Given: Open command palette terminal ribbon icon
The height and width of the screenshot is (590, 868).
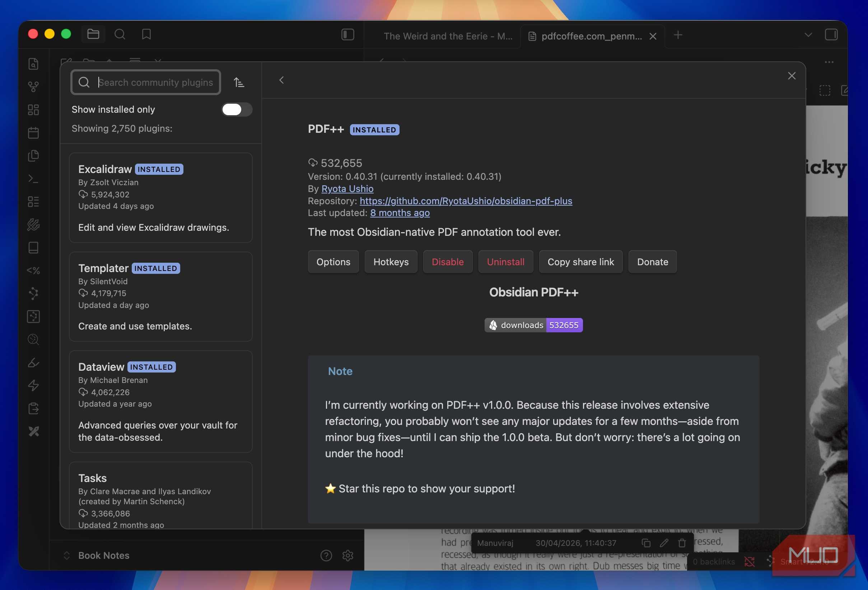Looking at the screenshot, I should [x=33, y=179].
